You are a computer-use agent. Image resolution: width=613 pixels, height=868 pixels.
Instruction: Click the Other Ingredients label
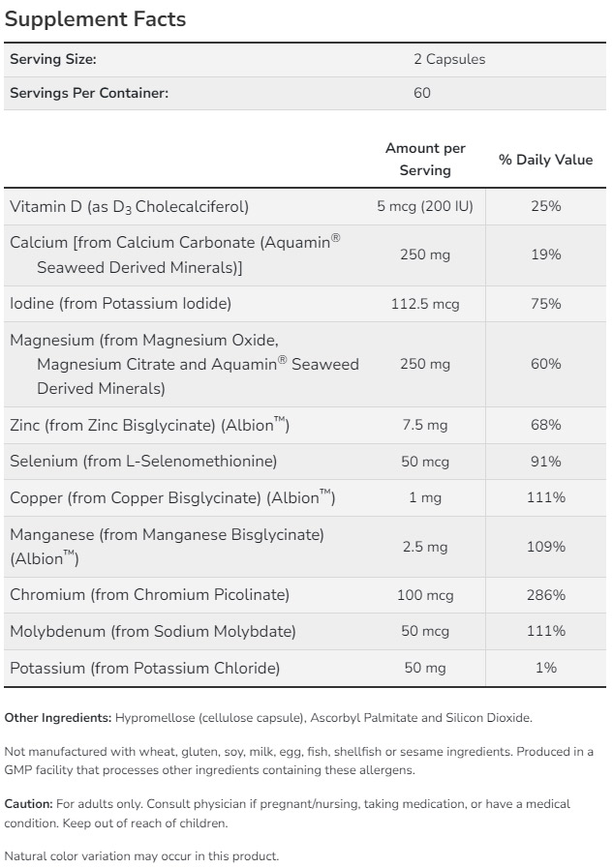(58, 718)
